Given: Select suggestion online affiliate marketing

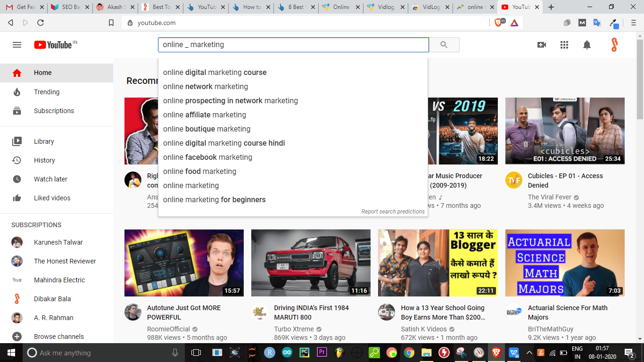Looking at the screenshot, I should 293,115.
